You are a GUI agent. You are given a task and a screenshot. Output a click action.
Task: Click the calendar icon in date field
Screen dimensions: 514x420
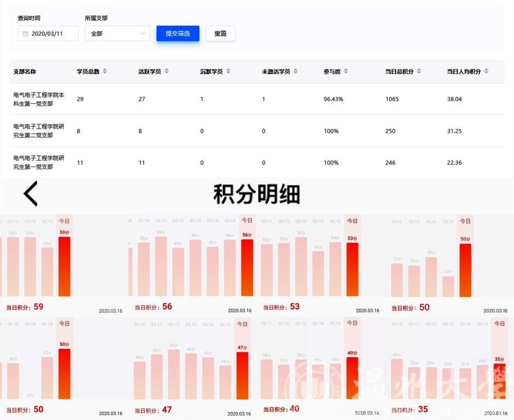click(x=25, y=33)
